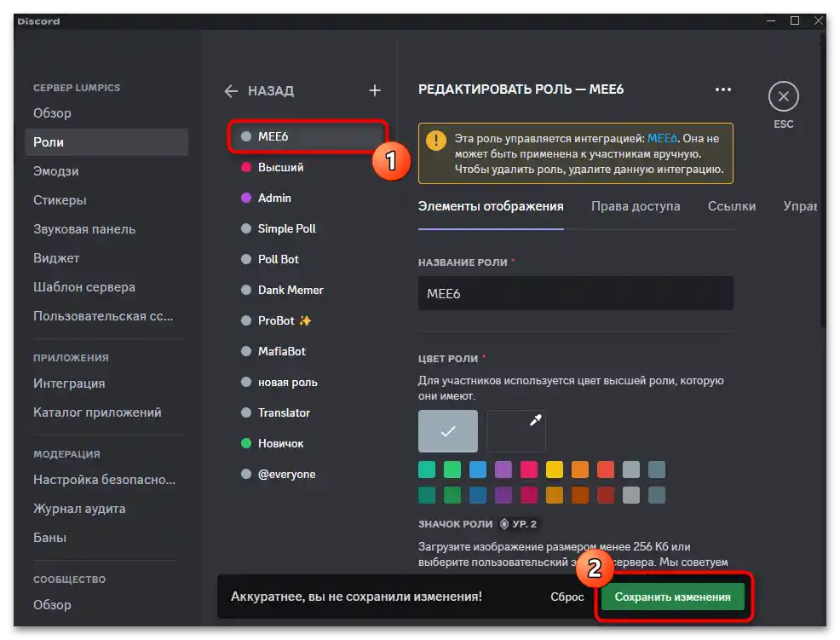840x640 pixels.
Task: Open the Ссылки tab
Action: pos(731,206)
